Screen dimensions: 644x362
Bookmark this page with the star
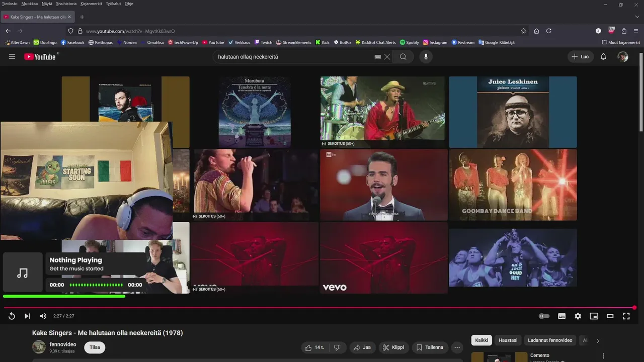523,31
